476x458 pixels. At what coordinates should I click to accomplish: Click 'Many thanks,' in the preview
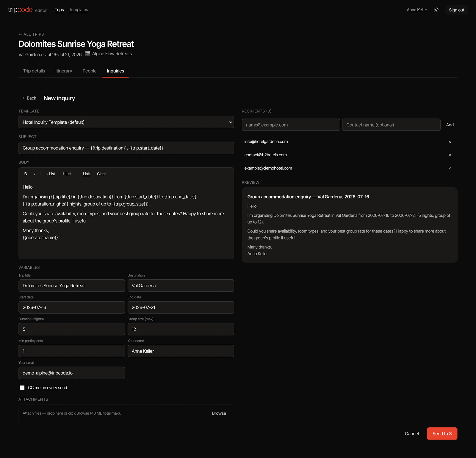point(259,247)
